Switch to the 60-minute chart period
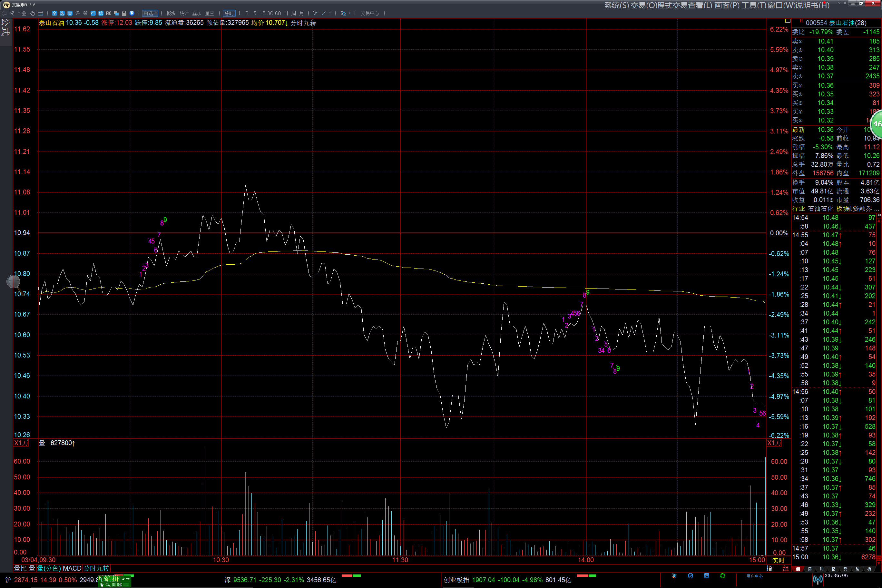 click(278, 13)
